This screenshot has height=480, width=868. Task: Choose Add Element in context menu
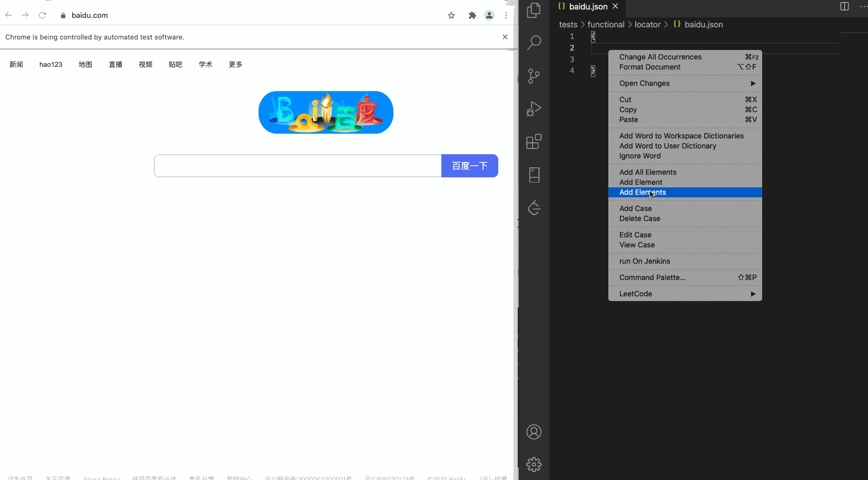click(685, 182)
